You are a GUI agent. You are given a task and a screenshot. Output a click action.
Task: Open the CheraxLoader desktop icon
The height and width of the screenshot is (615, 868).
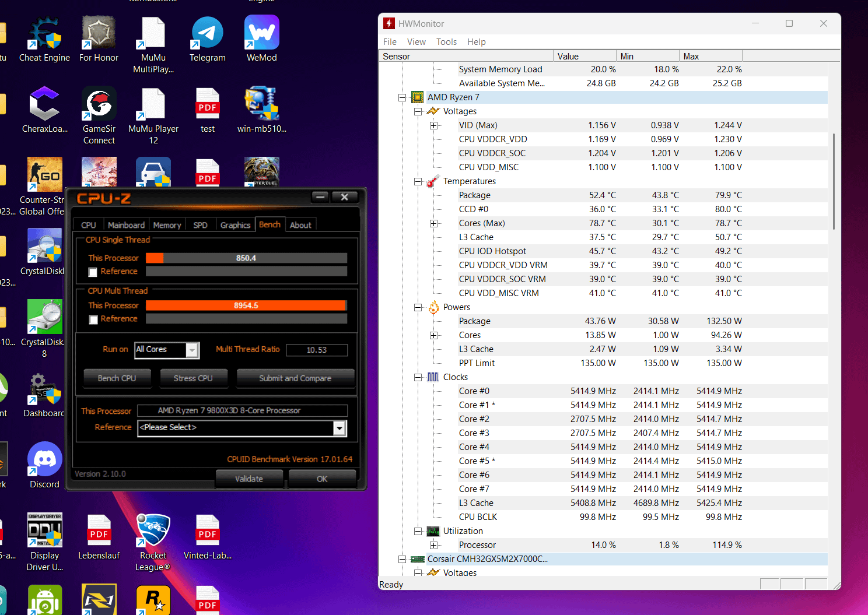point(44,111)
